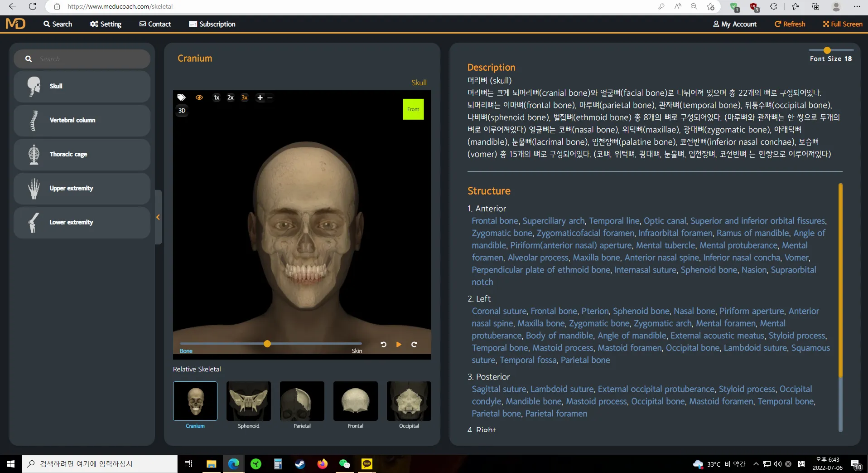This screenshot has width=868, height=473.
Task: Set viewer speed to 1x
Action: [x=217, y=98]
